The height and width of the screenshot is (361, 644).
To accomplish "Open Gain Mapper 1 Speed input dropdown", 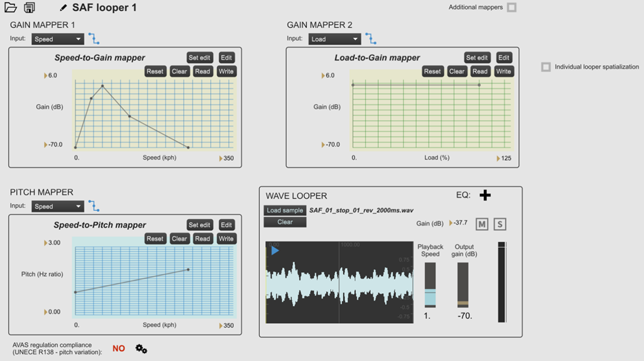I will pyautogui.click(x=58, y=39).
